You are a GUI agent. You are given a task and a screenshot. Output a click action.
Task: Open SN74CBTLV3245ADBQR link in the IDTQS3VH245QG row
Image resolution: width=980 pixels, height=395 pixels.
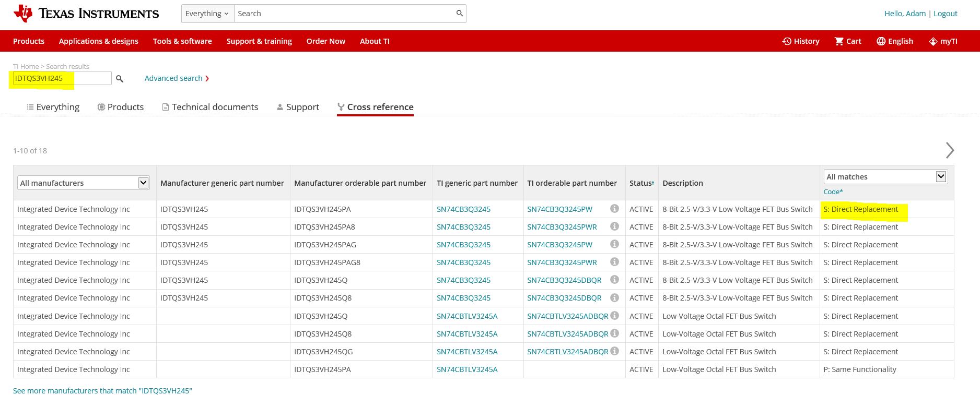click(x=568, y=352)
